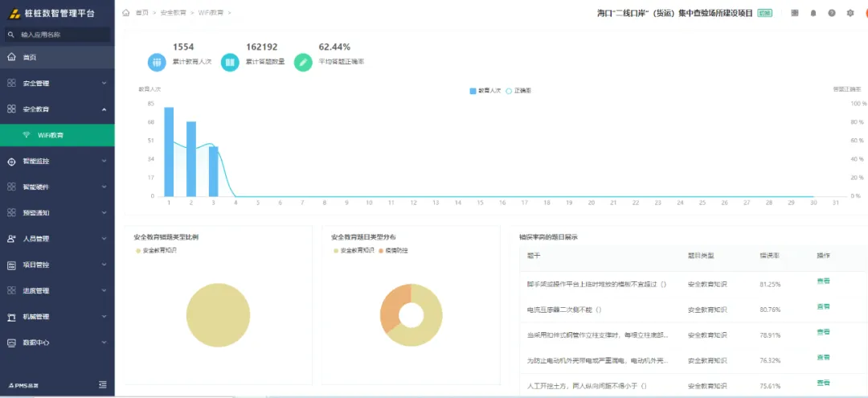Viewport: 868px width, 398px height.
Task: Open the 安全管理 sidebar menu
Action: 58,83
